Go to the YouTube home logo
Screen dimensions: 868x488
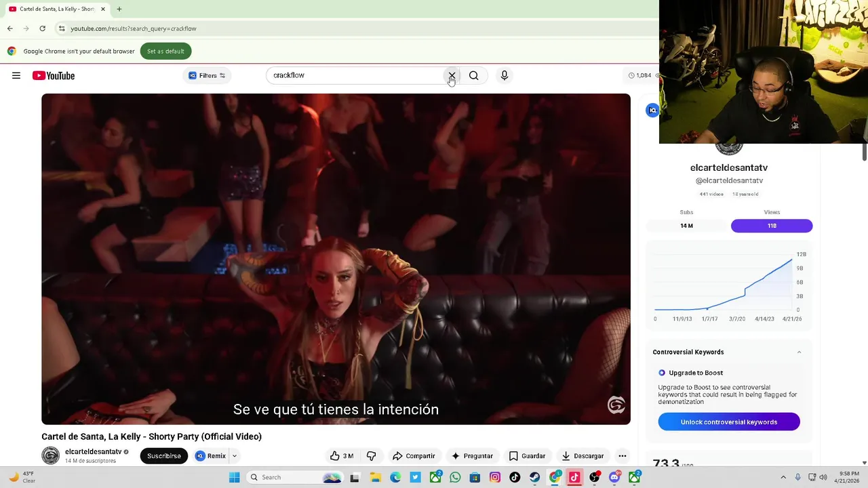click(54, 75)
